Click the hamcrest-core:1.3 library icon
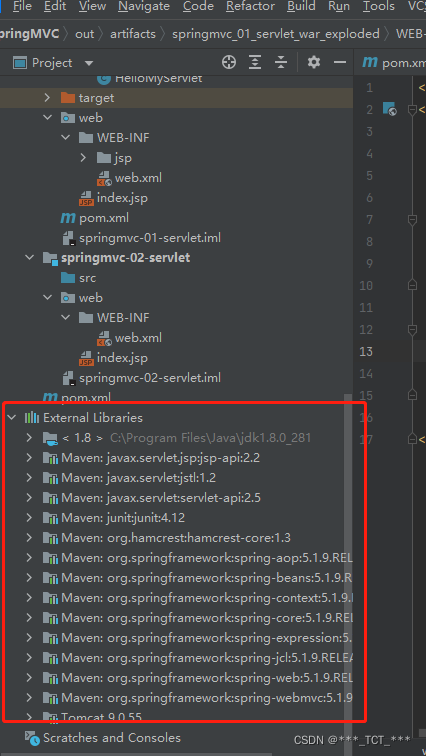Viewport: 426px width, 756px height. point(50,538)
